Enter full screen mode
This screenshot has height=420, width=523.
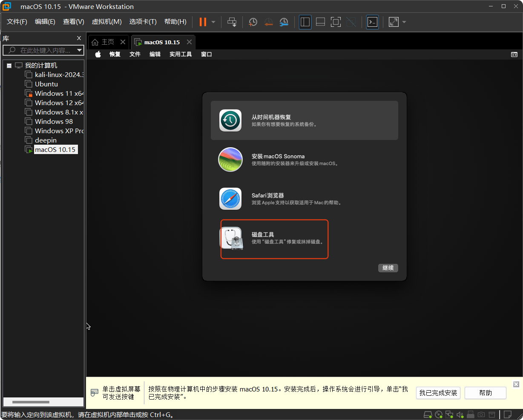336,22
